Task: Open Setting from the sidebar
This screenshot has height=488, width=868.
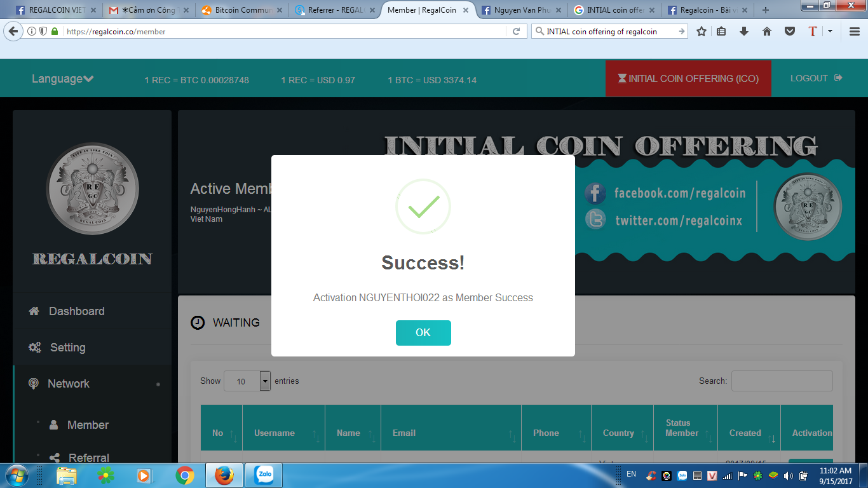Action: click(67, 348)
